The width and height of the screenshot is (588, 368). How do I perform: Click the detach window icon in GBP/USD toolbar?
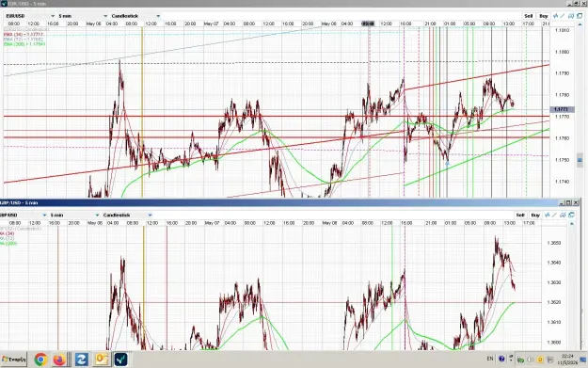(571, 215)
